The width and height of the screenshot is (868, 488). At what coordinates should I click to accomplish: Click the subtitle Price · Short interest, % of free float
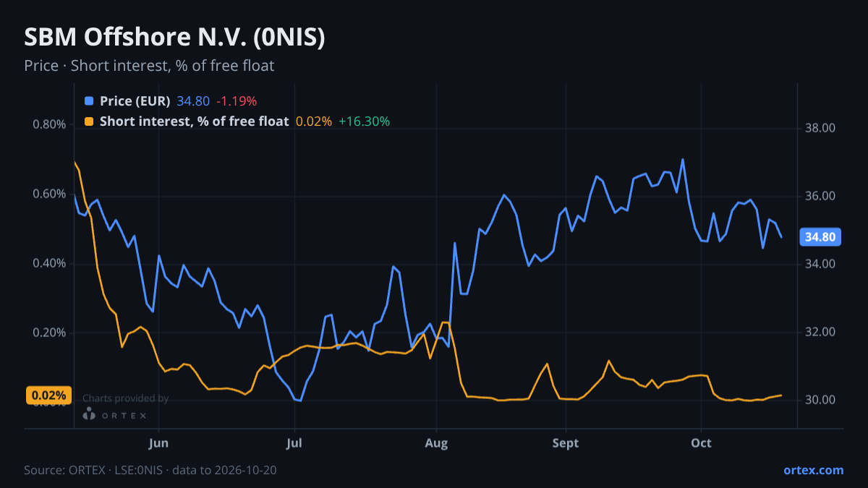tap(149, 66)
